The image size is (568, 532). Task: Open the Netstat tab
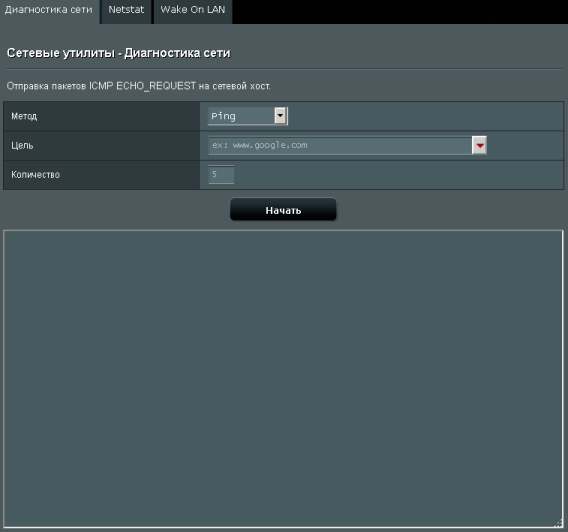pos(126,11)
